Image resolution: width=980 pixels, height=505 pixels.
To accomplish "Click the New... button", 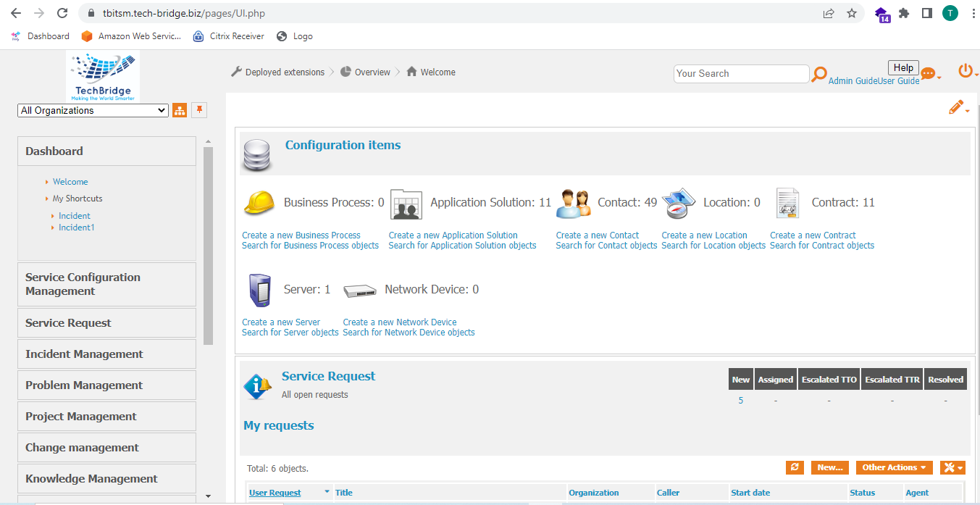I will [830, 467].
